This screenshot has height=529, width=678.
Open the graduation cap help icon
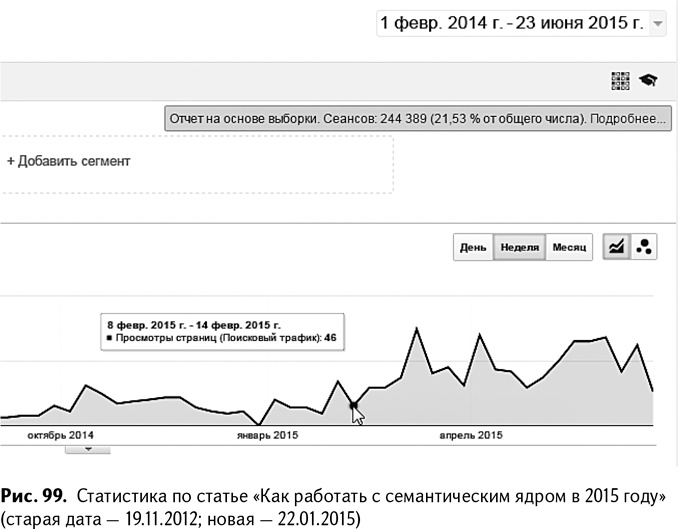(x=648, y=81)
